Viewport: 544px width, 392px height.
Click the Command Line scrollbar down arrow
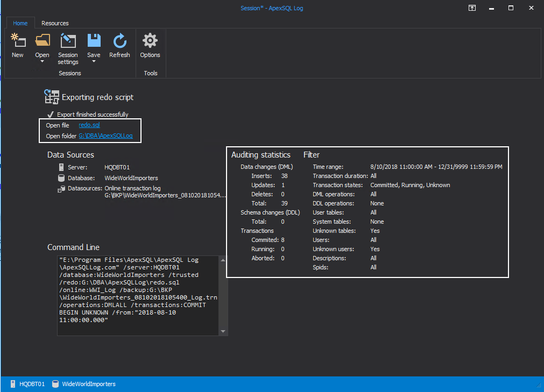224,331
